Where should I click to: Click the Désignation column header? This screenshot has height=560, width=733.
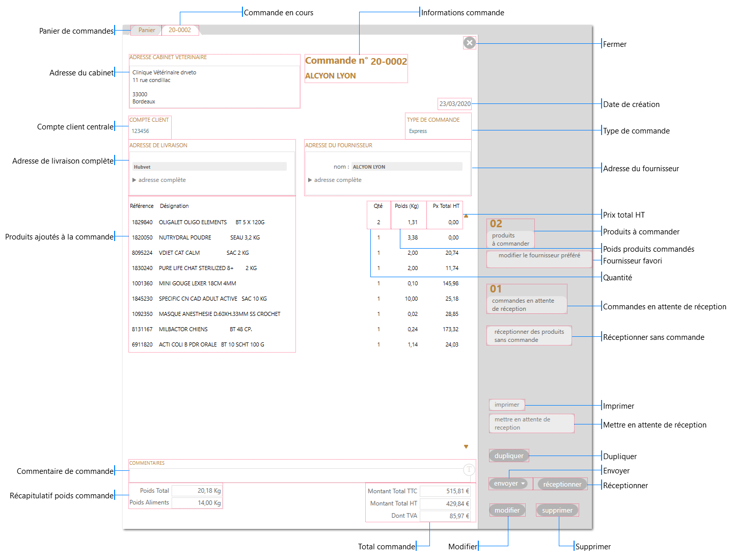[x=174, y=206]
